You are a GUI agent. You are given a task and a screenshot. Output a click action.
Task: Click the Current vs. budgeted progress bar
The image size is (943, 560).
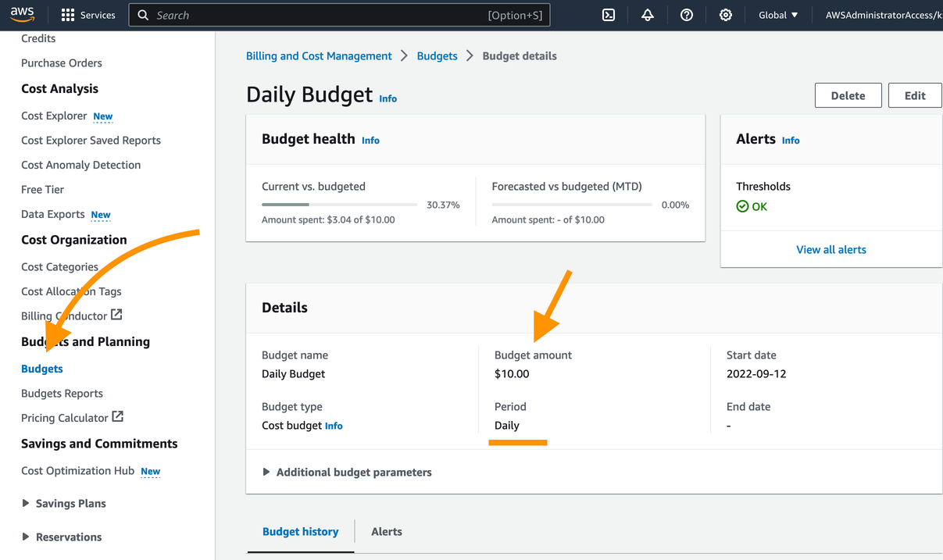[x=340, y=205]
